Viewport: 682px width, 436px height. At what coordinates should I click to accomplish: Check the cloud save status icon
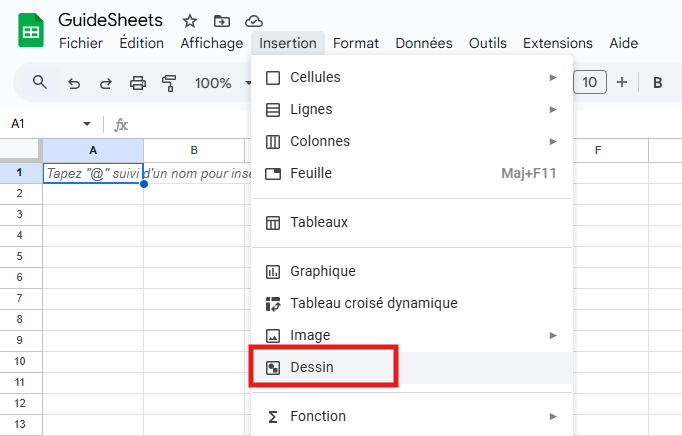(x=254, y=21)
